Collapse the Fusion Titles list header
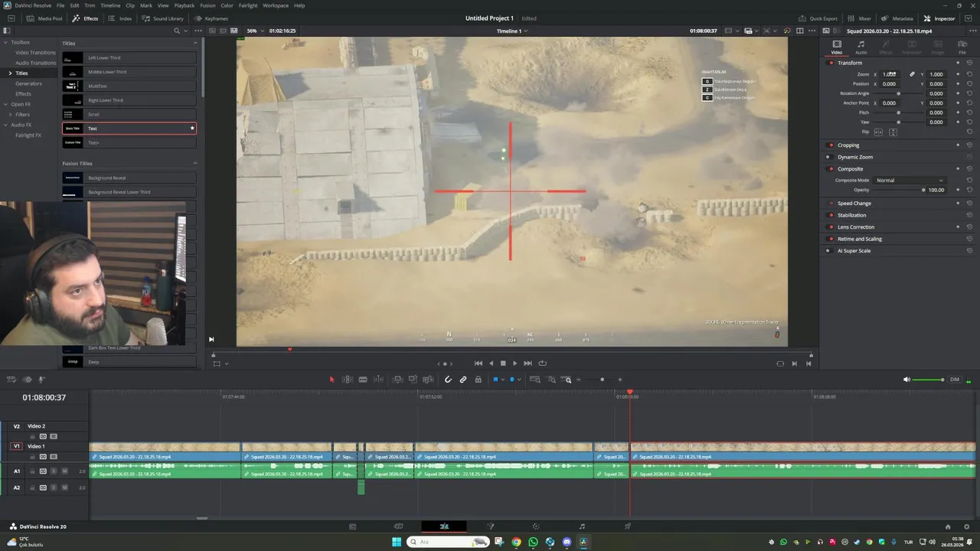 pyautogui.click(x=194, y=163)
